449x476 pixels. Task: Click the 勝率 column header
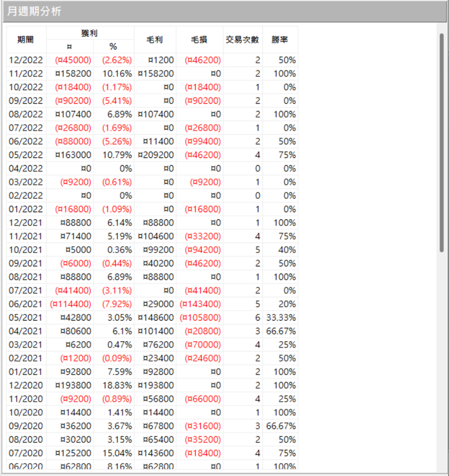280,40
